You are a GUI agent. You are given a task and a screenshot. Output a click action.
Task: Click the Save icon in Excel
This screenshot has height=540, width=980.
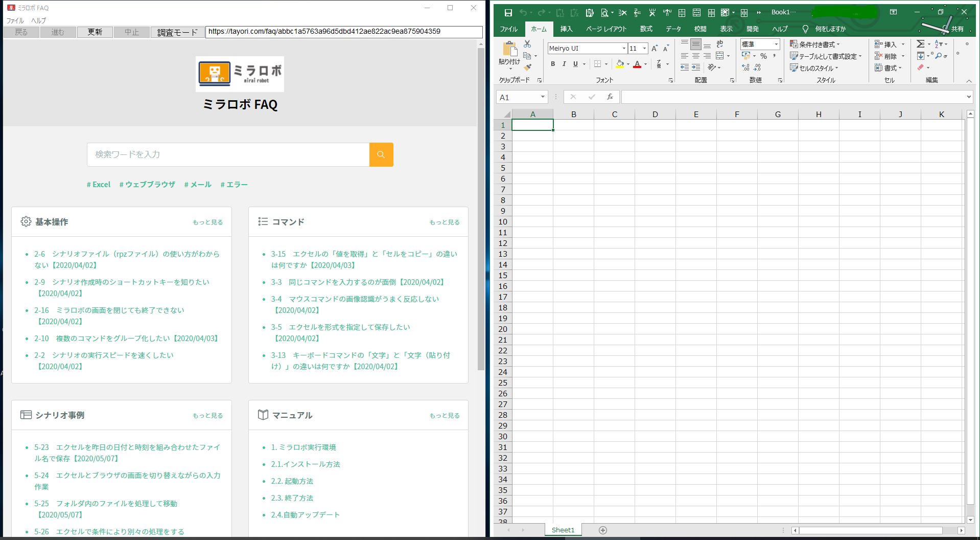click(x=508, y=13)
